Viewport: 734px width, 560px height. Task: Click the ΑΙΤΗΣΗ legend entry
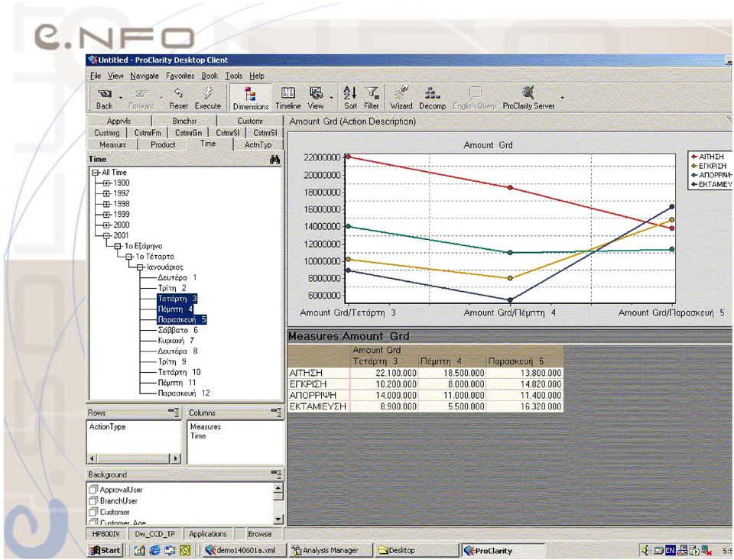coord(708,157)
